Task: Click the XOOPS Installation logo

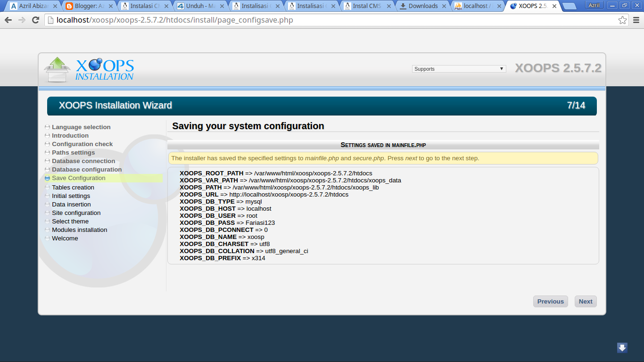Action: pyautogui.click(x=89, y=70)
